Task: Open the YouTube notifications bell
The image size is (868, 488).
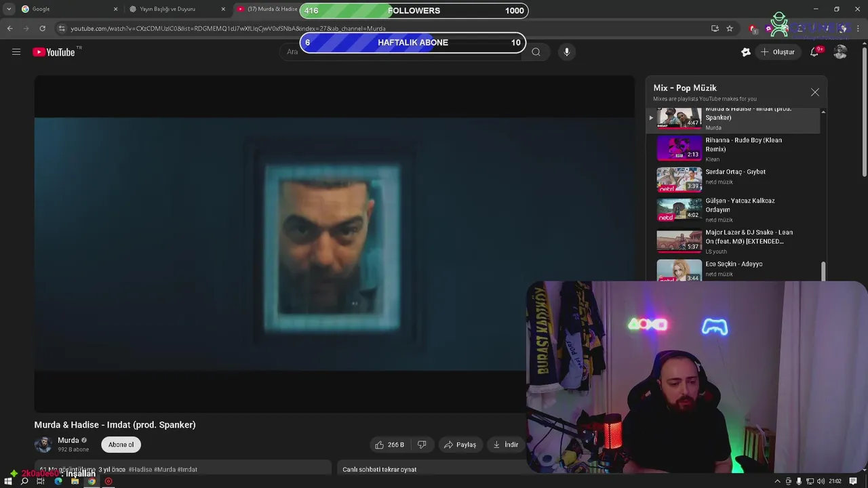Action: (x=815, y=52)
